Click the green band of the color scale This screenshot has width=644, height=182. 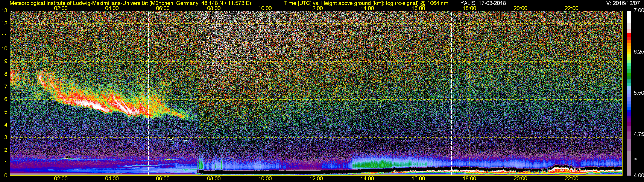629,75
